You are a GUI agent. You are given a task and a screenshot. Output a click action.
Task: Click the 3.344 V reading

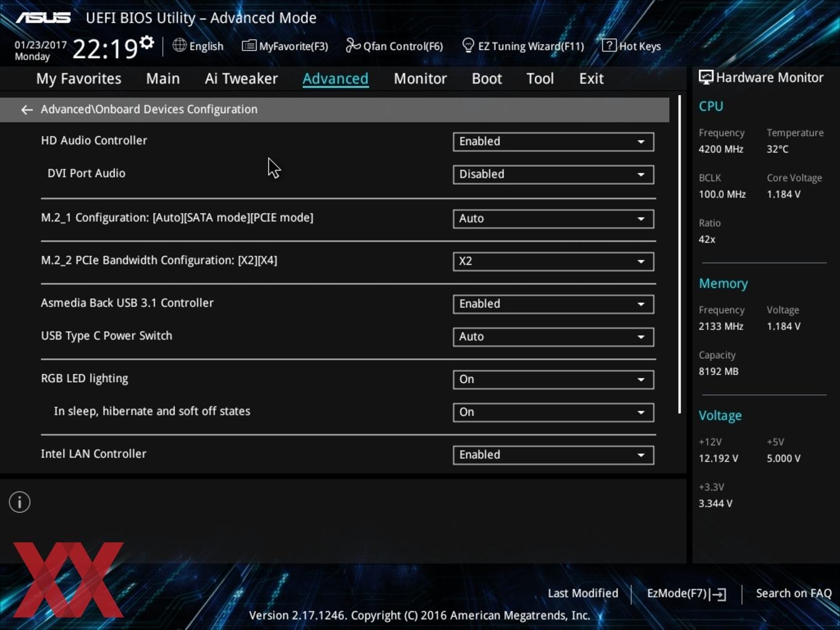715,503
